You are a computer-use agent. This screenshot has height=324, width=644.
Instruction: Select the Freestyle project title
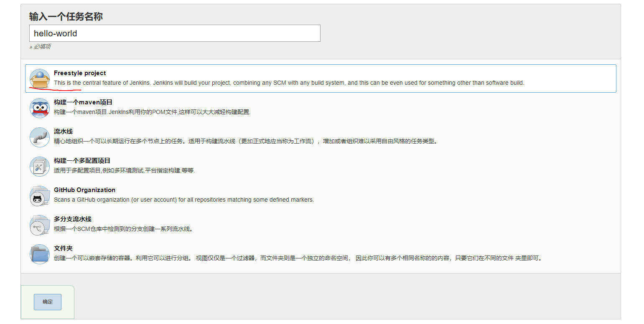80,73
